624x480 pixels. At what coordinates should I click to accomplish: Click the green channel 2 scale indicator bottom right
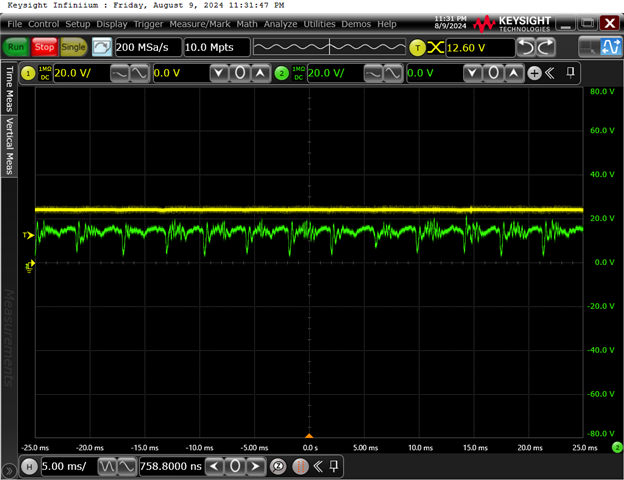617,448
